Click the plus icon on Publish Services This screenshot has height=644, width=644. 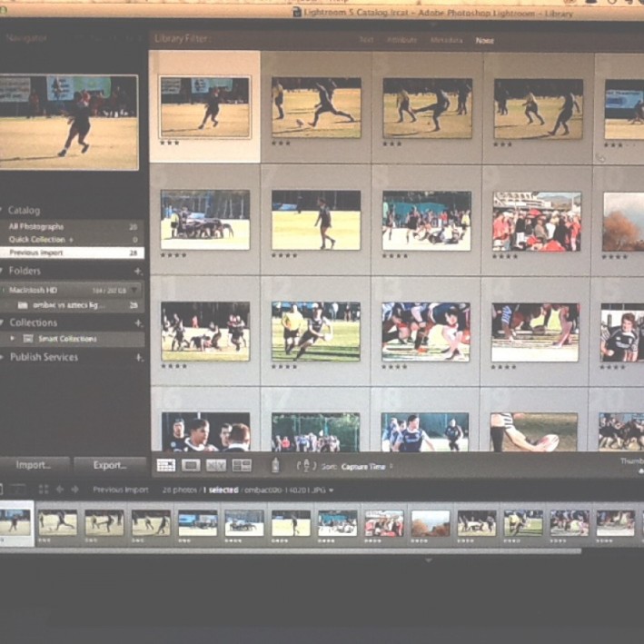[139, 357]
